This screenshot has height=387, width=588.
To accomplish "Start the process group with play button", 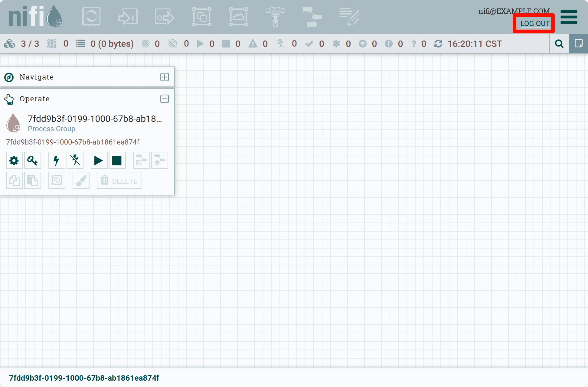I will coord(99,161).
